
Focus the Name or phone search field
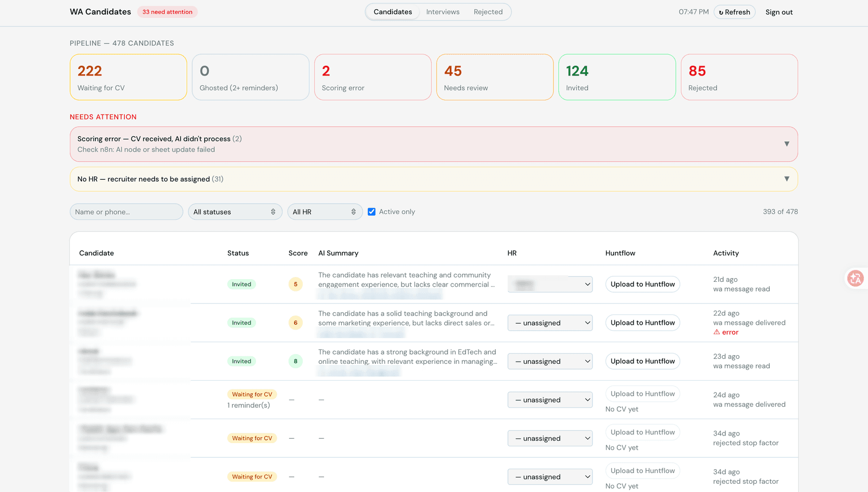(x=126, y=212)
